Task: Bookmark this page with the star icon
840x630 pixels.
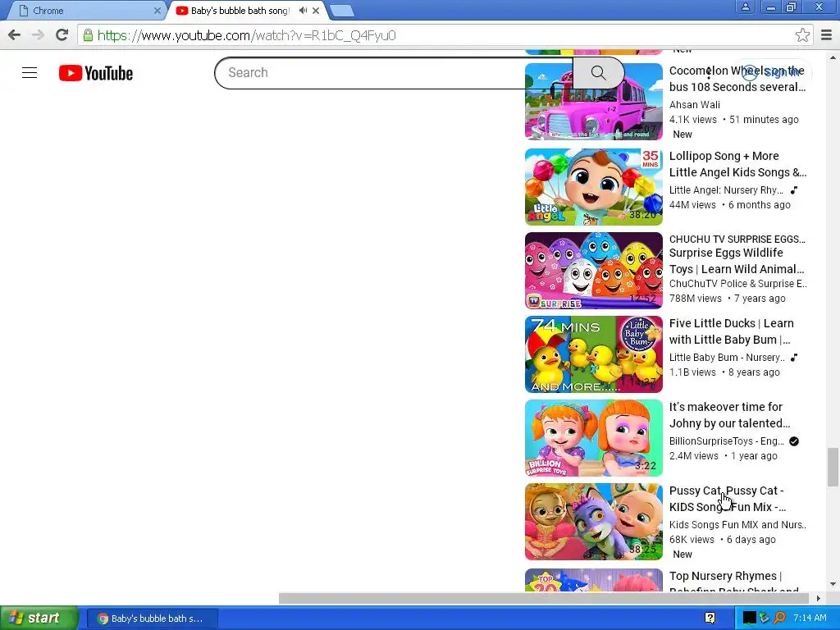Action: coord(802,35)
